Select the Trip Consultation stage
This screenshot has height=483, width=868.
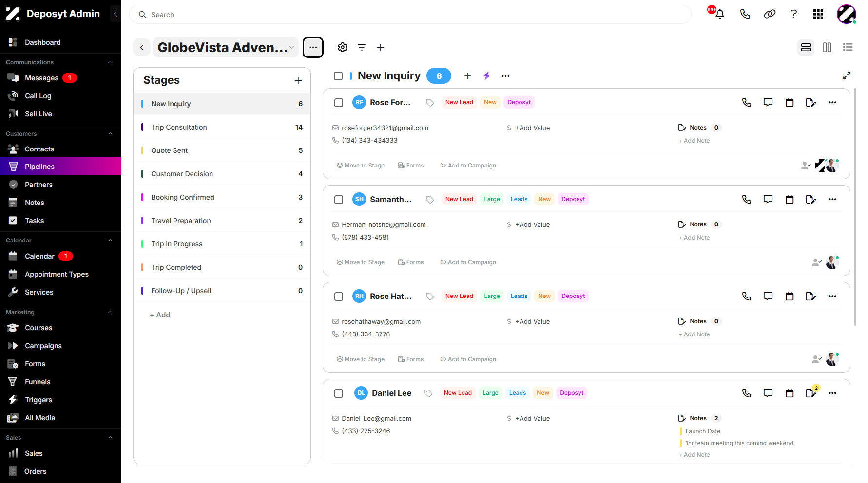(222, 127)
